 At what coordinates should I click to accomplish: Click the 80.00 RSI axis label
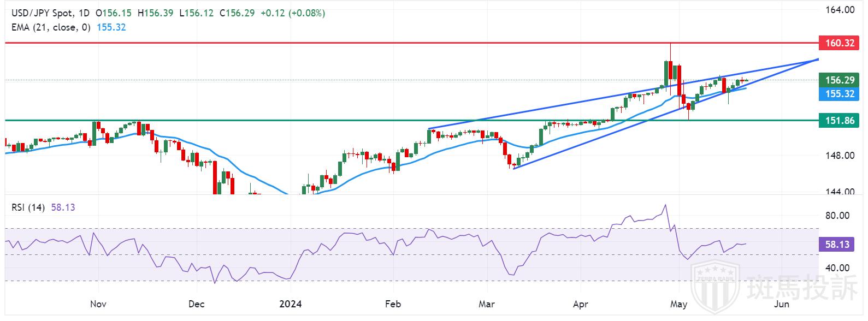837,215
